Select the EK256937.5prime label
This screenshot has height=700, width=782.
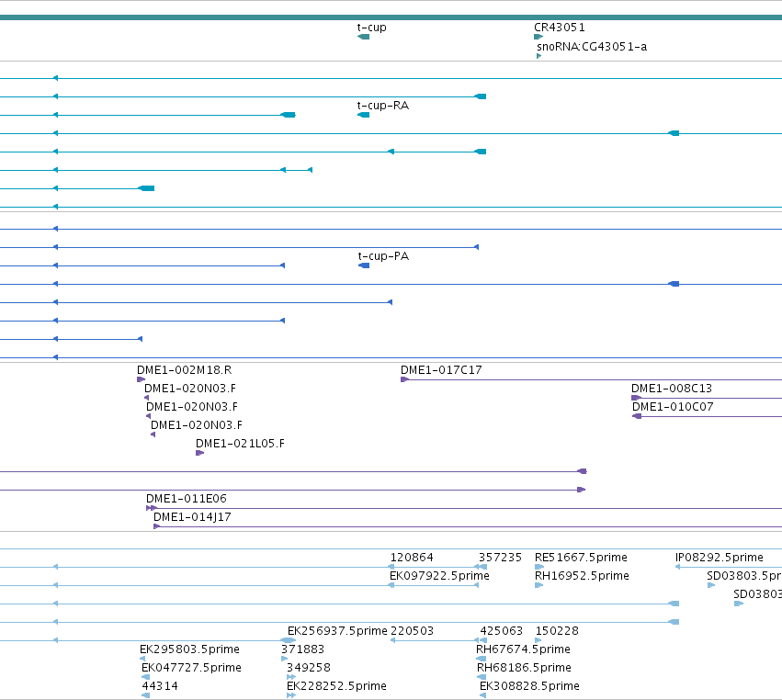pyautogui.click(x=337, y=631)
